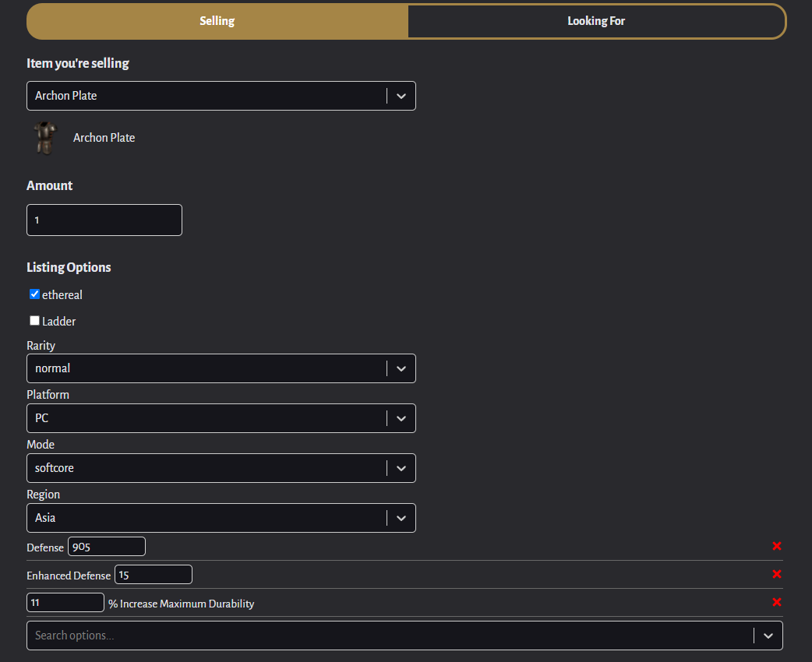
Task: Open the Archon Plate item dropdown
Action: [x=221, y=96]
